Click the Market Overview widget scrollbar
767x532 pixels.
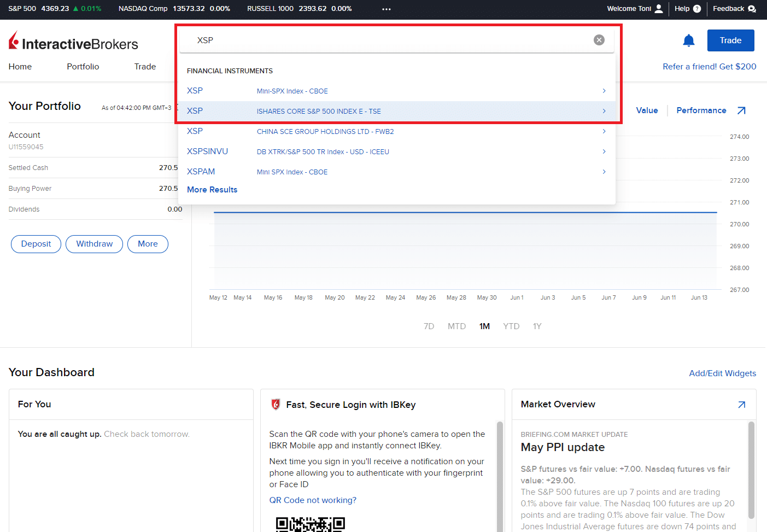(x=751, y=470)
